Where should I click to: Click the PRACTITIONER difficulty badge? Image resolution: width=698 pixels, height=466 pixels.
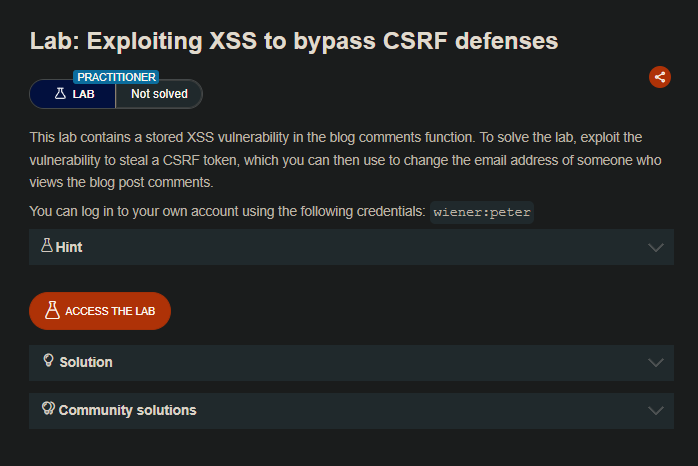[116, 77]
